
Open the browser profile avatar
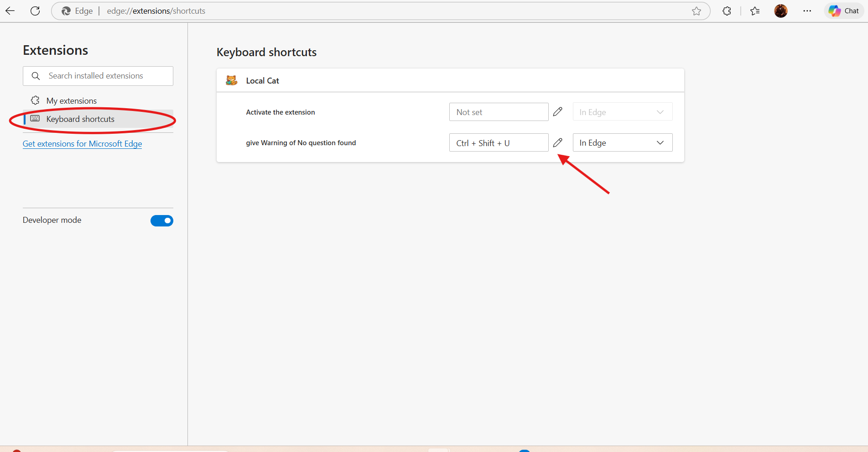[780, 11]
